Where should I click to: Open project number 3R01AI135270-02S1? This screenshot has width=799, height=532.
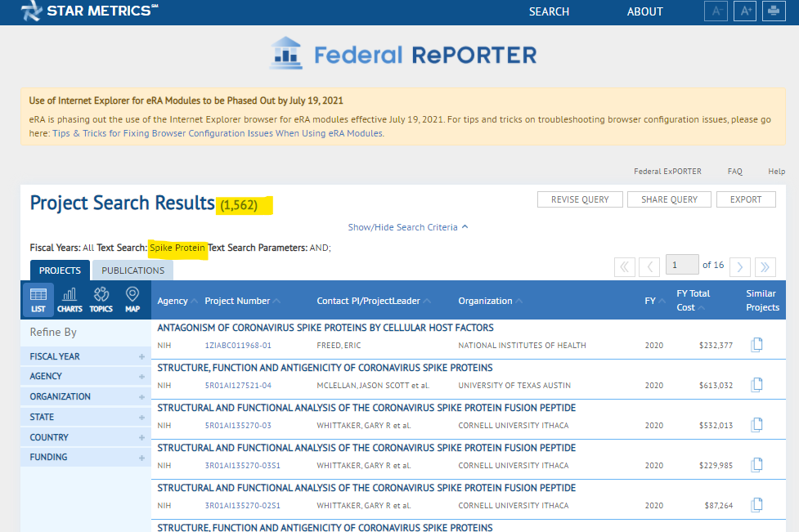[x=243, y=506]
